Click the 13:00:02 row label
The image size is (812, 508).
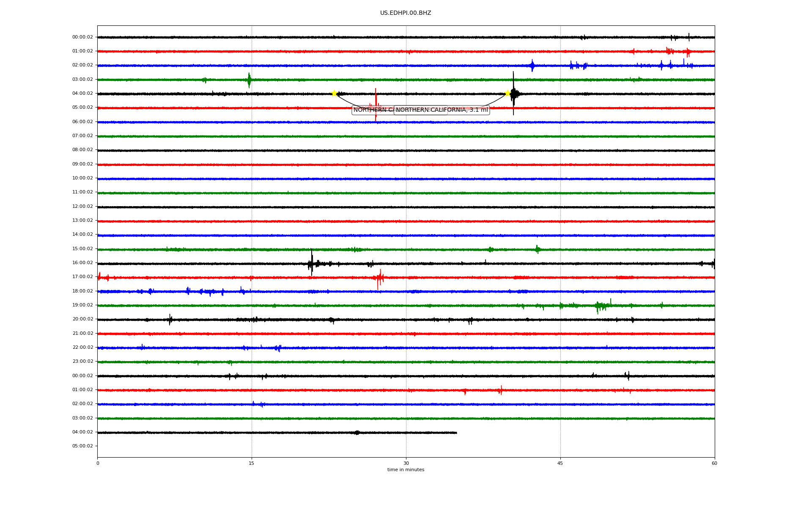coord(82,221)
